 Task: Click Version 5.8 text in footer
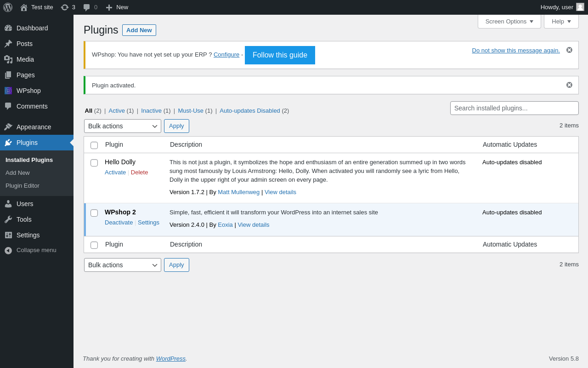[564, 359]
